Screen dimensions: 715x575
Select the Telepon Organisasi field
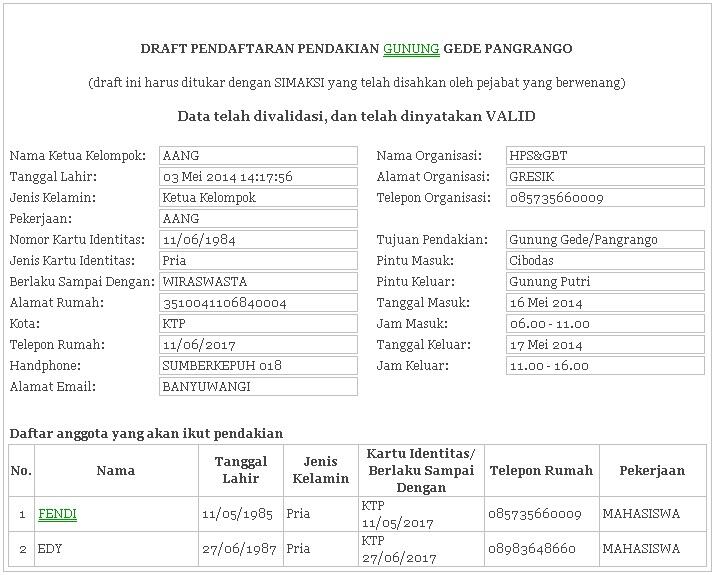[605, 197]
